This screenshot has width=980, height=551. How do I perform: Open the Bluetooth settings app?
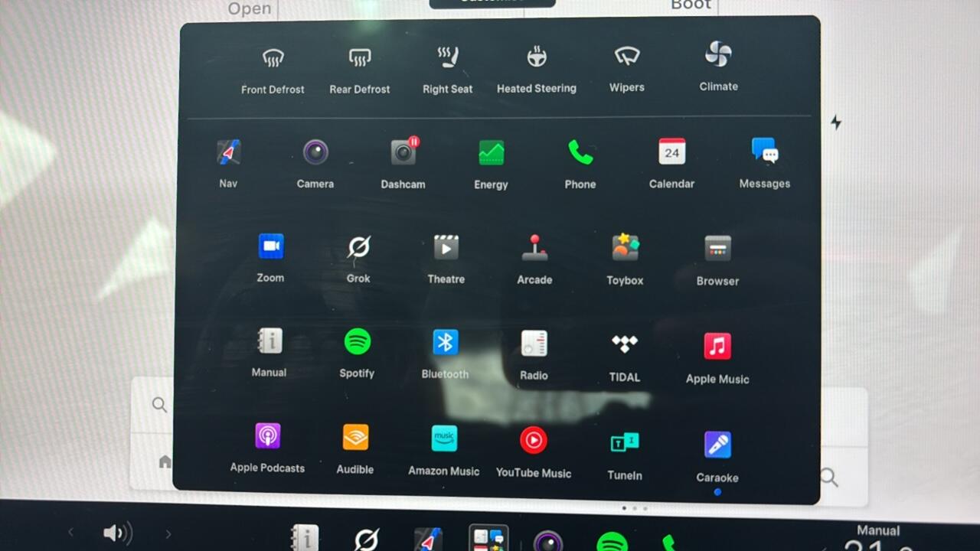[x=445, y=354]
